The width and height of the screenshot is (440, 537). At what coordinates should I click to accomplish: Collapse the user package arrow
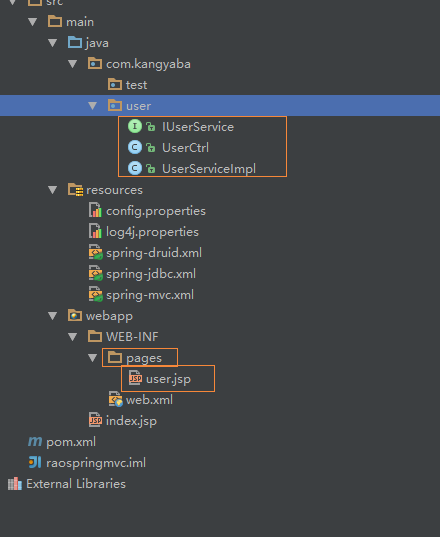point(93,106)
